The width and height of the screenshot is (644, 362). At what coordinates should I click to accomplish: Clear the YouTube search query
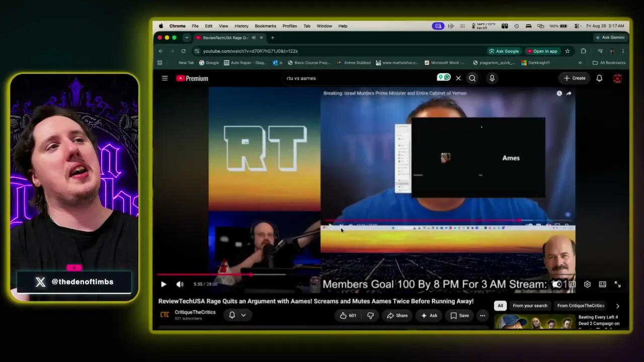[458, 78]
